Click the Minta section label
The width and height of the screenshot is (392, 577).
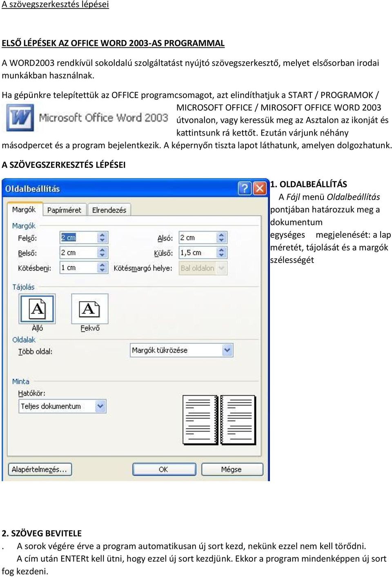pyautogui.click(x=21, y=381)
